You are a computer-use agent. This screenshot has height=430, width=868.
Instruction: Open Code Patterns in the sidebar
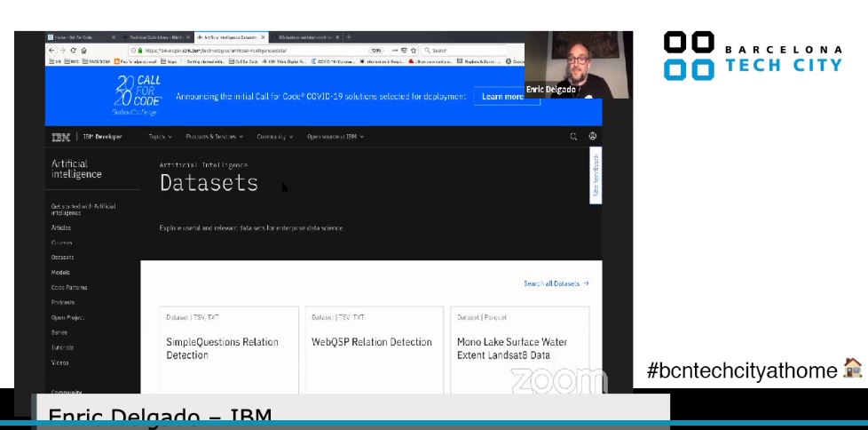pyautogui.click(x=69, y=287)
